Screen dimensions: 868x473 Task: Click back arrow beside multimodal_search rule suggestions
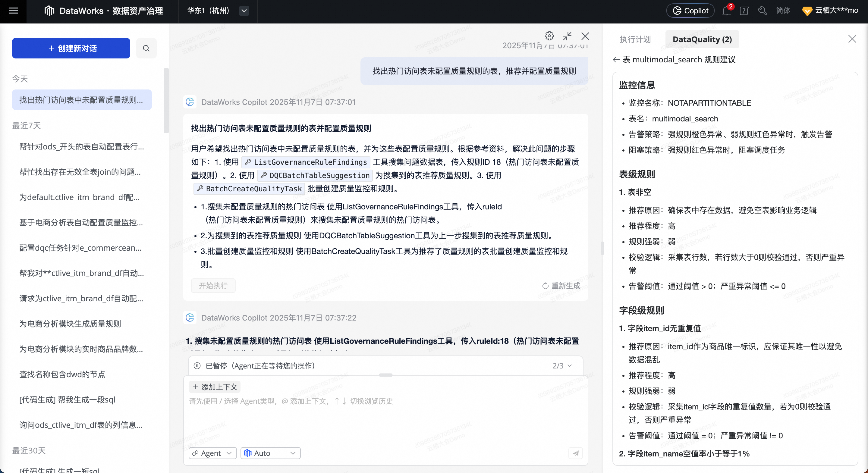616,60
